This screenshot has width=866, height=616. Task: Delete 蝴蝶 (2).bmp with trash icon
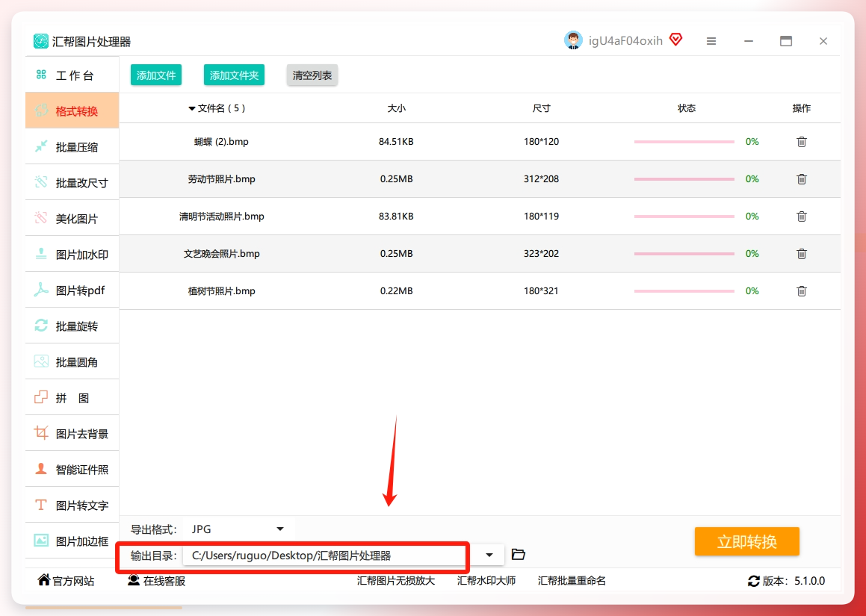click(802, 142)
